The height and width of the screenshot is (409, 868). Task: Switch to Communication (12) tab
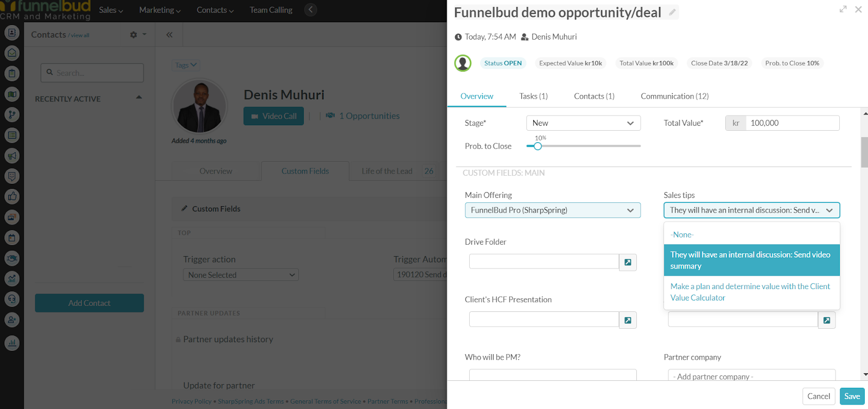tap(674, 96)
